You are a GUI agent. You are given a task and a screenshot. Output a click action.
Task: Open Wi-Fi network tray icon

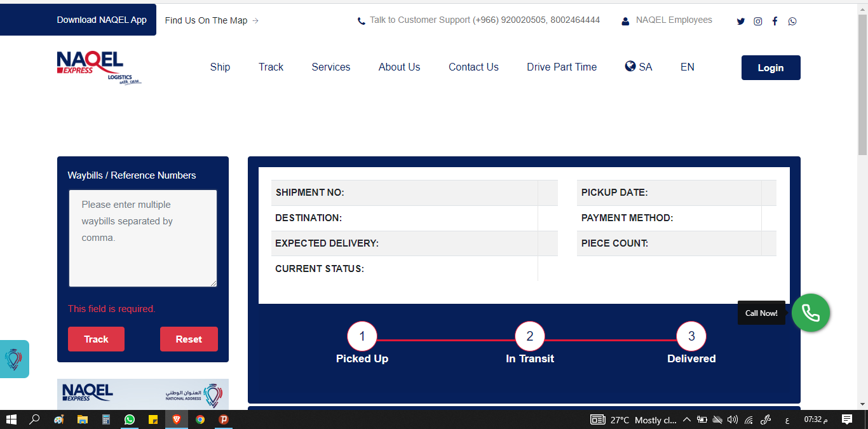pos(749,420)
